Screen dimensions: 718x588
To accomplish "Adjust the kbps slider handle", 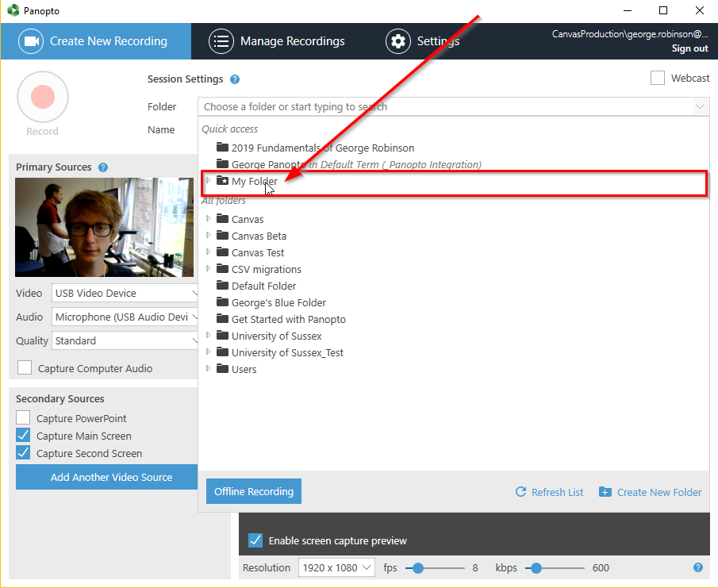I will pyautogui.click(x=536, y=568).
